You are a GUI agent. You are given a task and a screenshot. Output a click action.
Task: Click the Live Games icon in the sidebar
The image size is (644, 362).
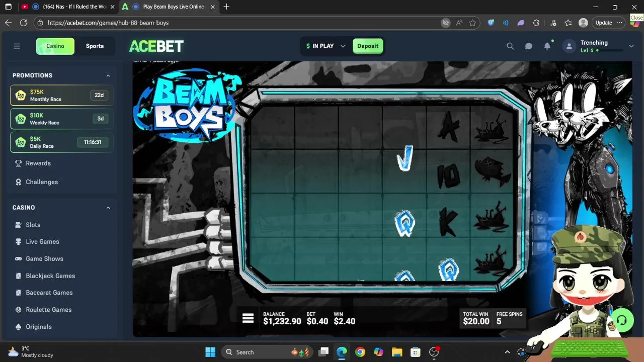pos(19,242)
